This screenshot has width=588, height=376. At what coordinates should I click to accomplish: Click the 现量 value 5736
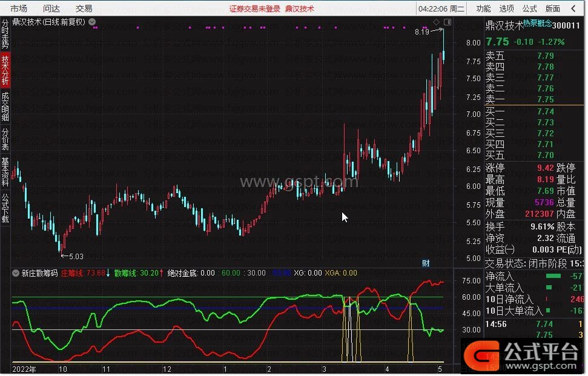[x=544, y=202]
